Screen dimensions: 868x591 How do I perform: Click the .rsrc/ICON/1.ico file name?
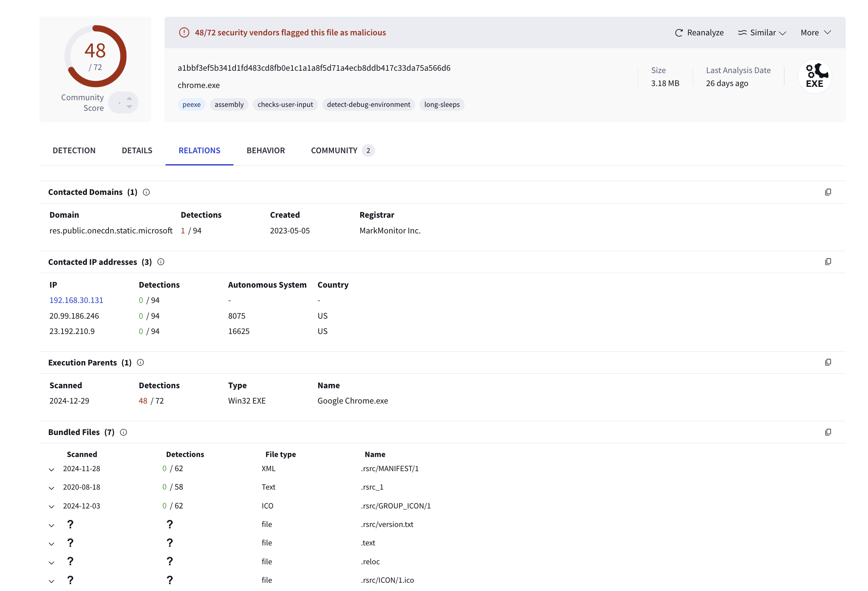(387, 580)
